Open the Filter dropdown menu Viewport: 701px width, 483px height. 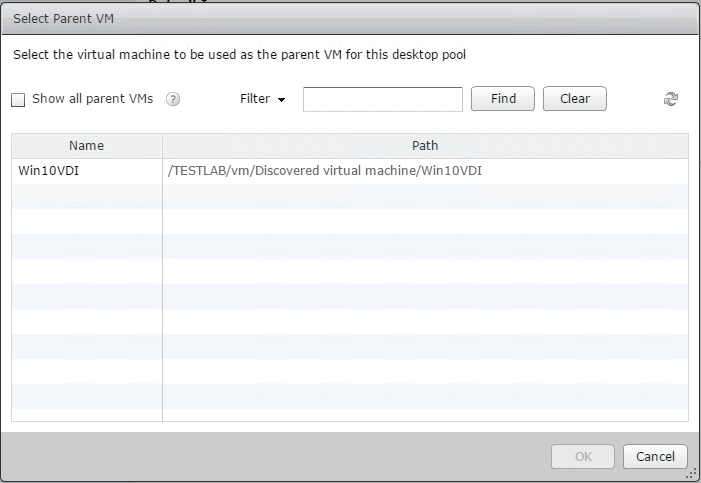point(263,99)
